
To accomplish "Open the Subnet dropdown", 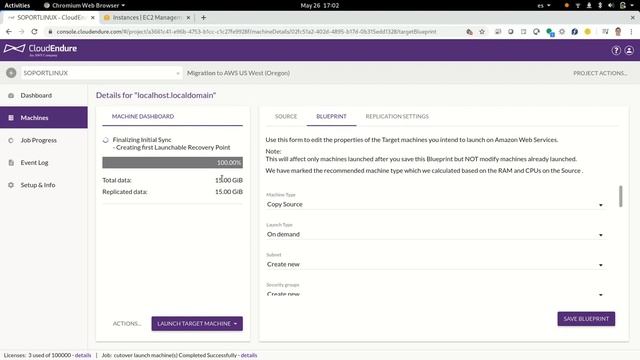I will coord(435,264).
